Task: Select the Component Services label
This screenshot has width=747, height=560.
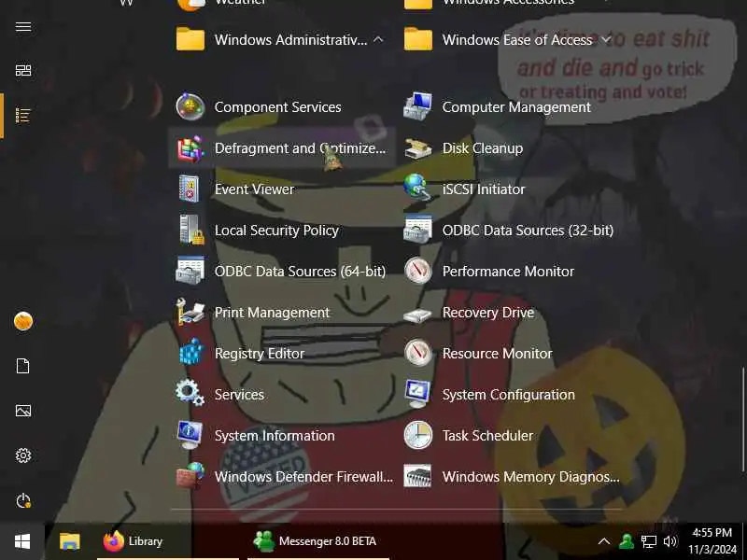Action: (277, 107)
